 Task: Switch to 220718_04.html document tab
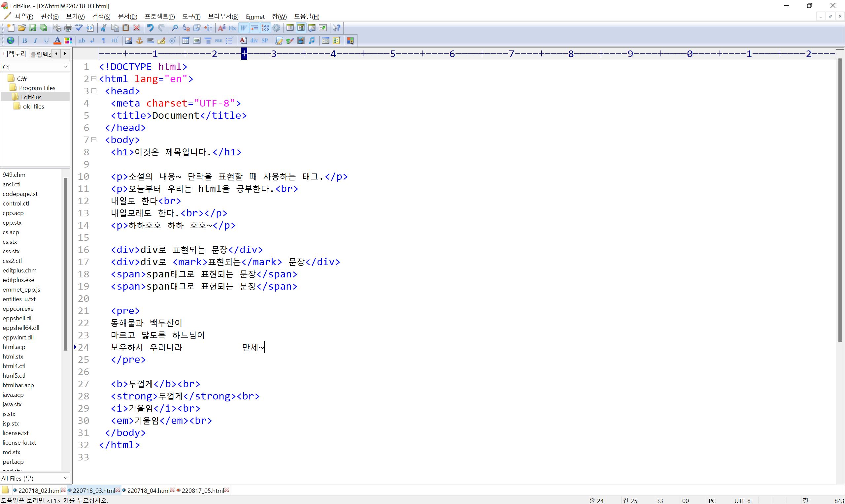(148, 490)
